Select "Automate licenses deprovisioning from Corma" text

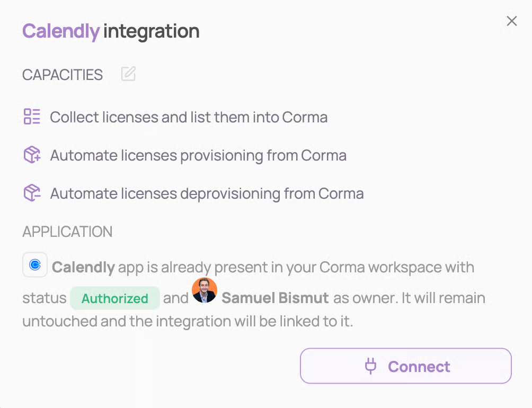[x=207, y=194]
